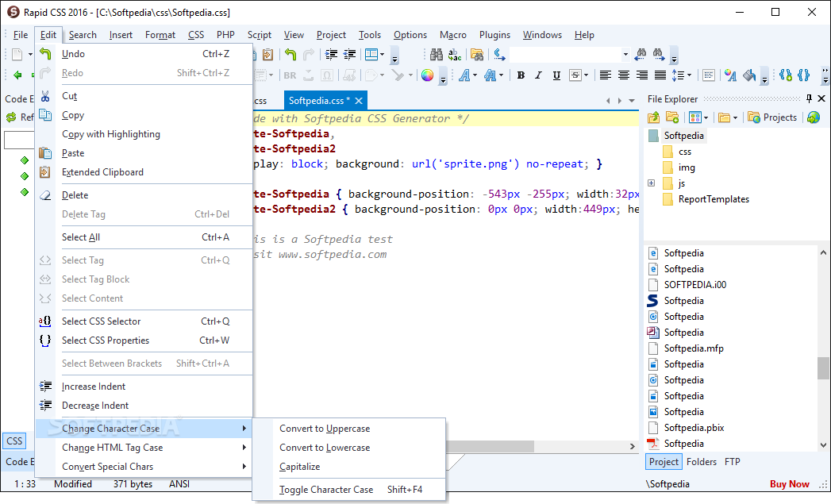Open the layout view dropdown arrow
This screenshot has width=831, height=504.
(x=382, y=54)
